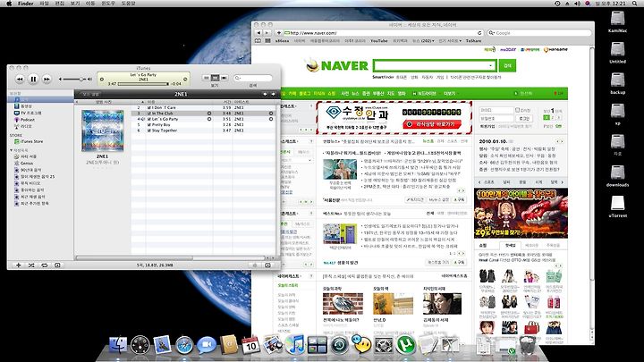Open Dashboard from the Dock
Screen dimensions: 644x362
coord(140,345)
